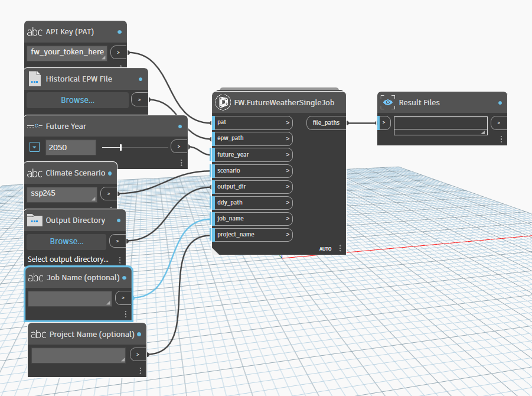Open the three-dot menu on Result Files node

[x=500, y=139]
